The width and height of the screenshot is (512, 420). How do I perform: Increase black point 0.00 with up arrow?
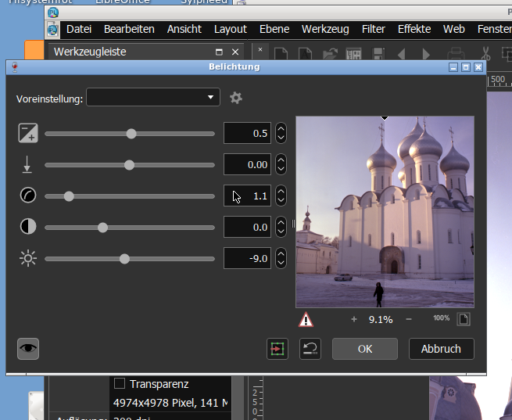[x=281, y=160]
